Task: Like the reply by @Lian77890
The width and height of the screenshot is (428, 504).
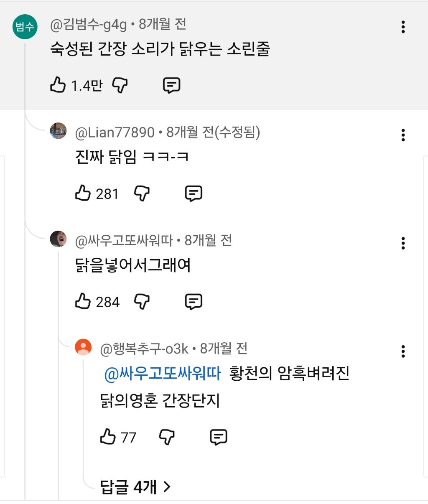Action: [83, 193]
